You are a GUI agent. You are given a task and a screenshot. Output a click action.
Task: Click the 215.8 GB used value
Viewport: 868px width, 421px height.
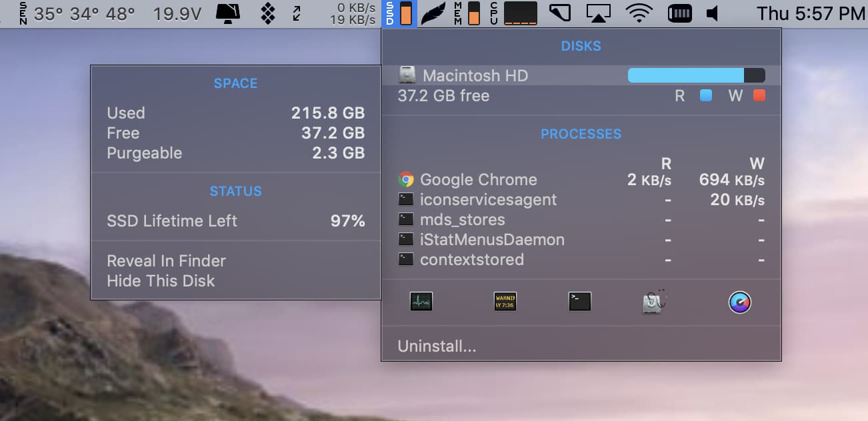[328, 113]
